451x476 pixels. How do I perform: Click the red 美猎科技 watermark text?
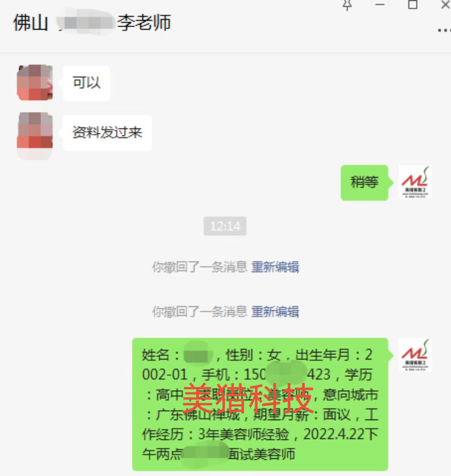pyautogui.click(x=248, y=397)
